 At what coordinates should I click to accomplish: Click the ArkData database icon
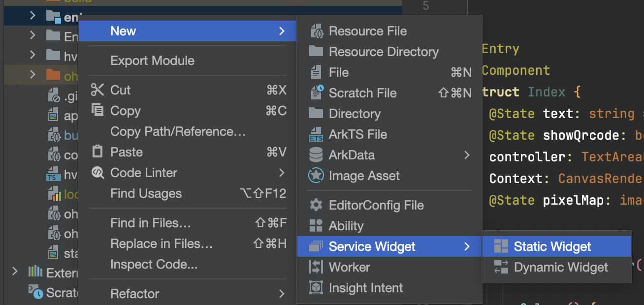pyautogui.click(x=316, y=155)
